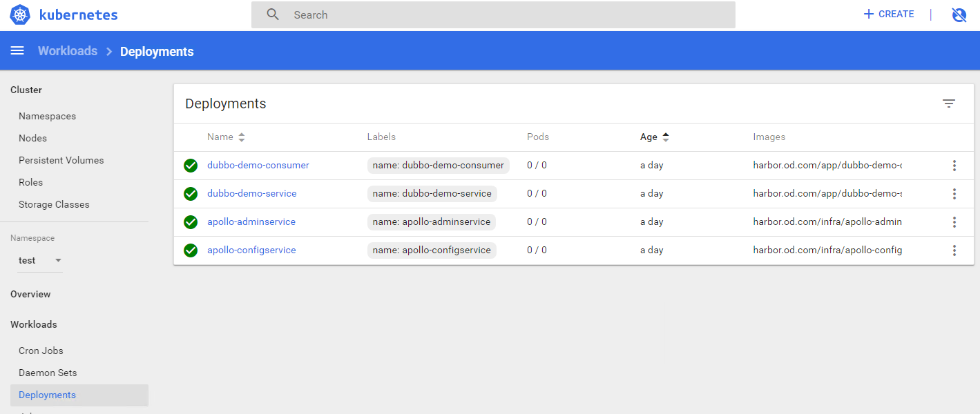Click pods count 0 / 0 for dubbo-demo-consumer

point(537,166)
